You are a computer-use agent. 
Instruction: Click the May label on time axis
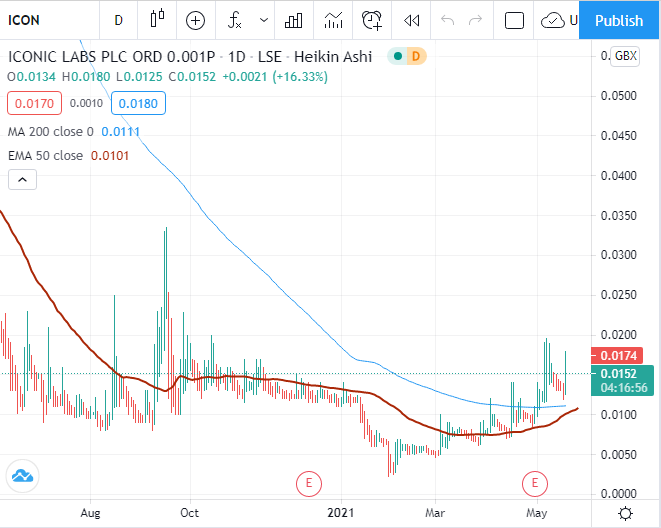coord(537,513)
